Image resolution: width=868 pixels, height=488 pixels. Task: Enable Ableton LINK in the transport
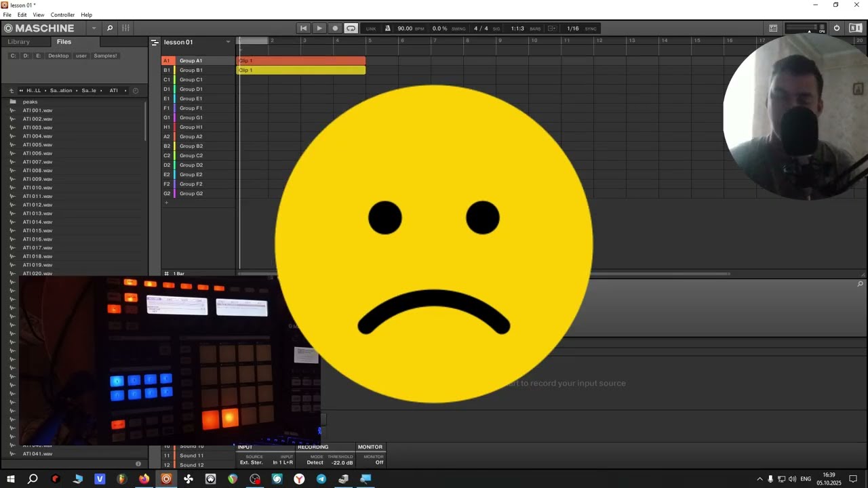371,28
